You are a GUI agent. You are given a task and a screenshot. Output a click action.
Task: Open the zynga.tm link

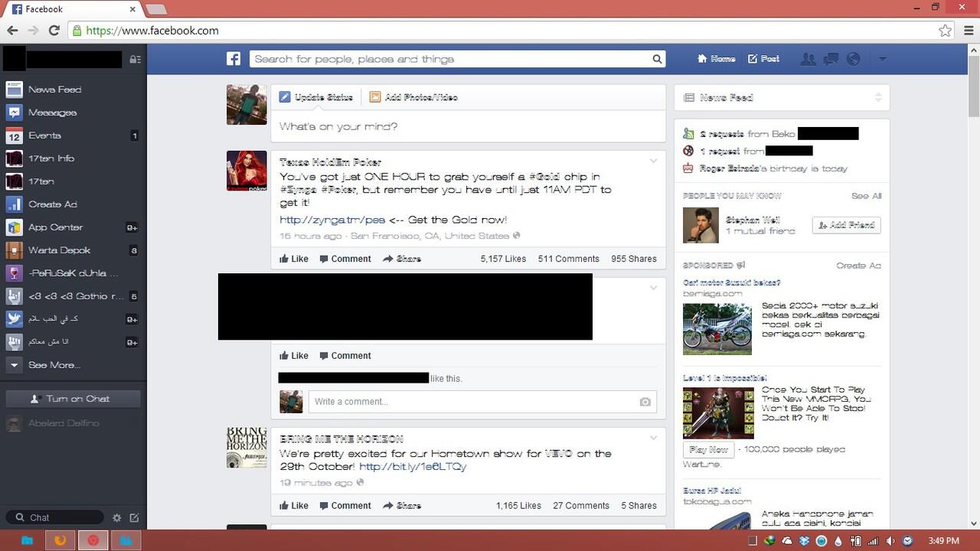click(x=332, y=220)
